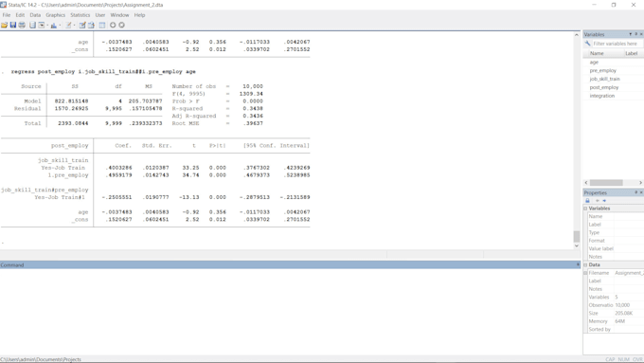Click the Variables panel horizontal scrollbar thumb
Screen dimensions: 644x363
click(x=606, y=183)
